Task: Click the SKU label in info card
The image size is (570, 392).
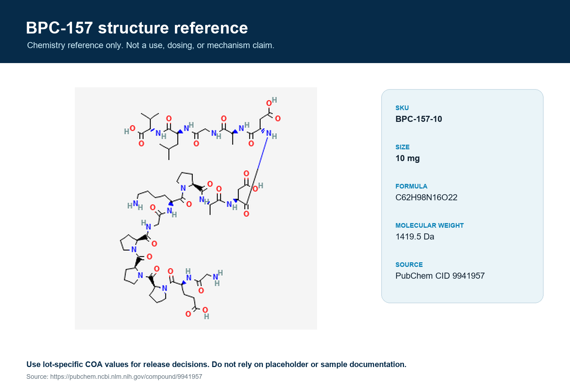Action: click(402, 108)
